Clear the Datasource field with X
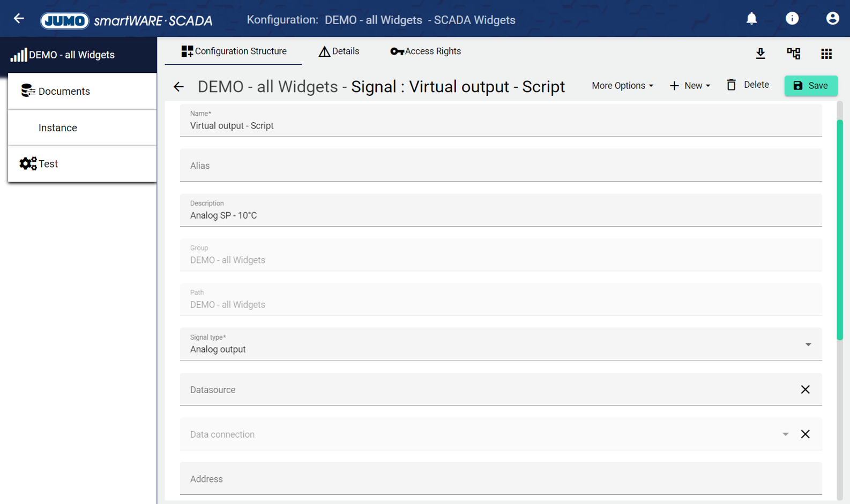 pyautogui.click(x=804, y=389)
